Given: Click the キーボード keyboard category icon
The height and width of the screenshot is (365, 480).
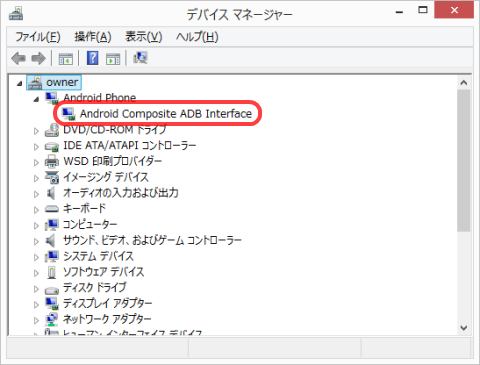Looking at the screenshot, I should click(x=52, y=209).
